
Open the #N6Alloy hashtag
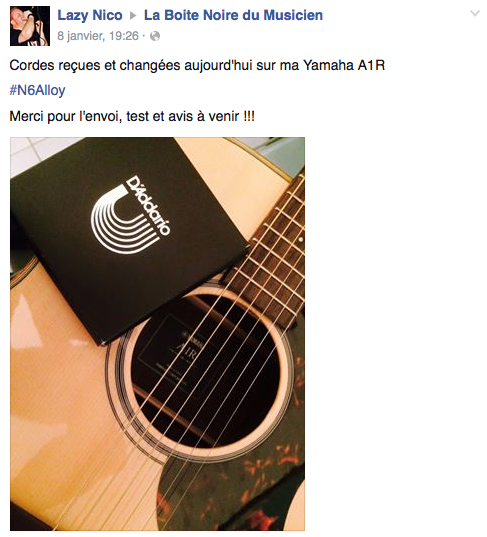(37, 90)
